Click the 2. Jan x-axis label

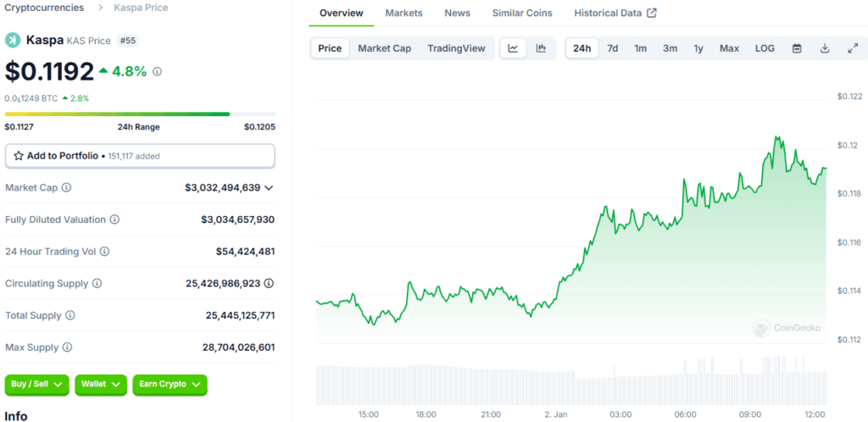556,414
